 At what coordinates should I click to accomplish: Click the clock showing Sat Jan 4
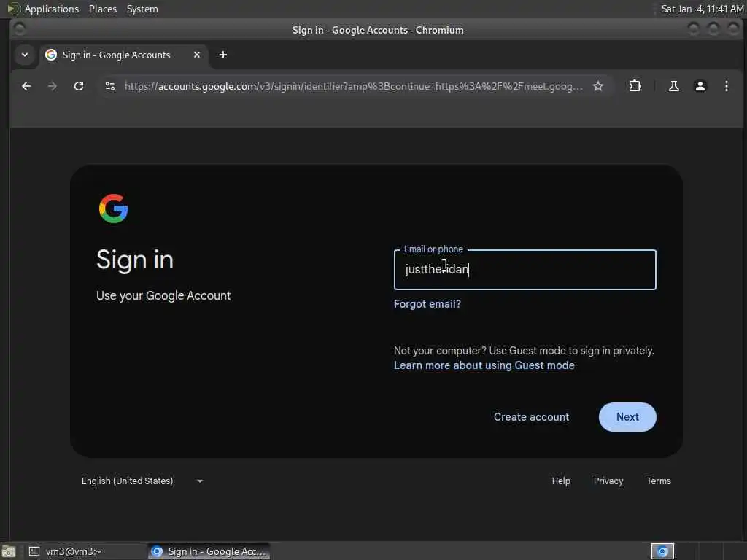pyautogui.click(x=703, y=9)
